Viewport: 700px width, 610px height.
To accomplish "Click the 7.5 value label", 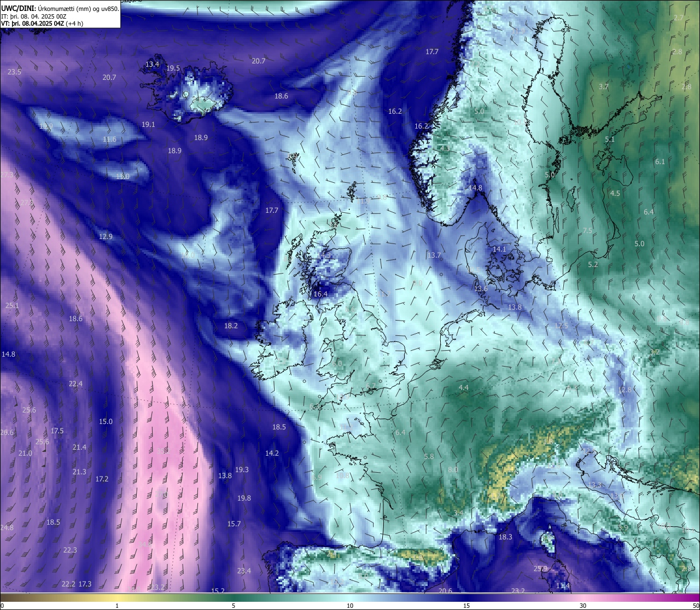I will [587, 230].
